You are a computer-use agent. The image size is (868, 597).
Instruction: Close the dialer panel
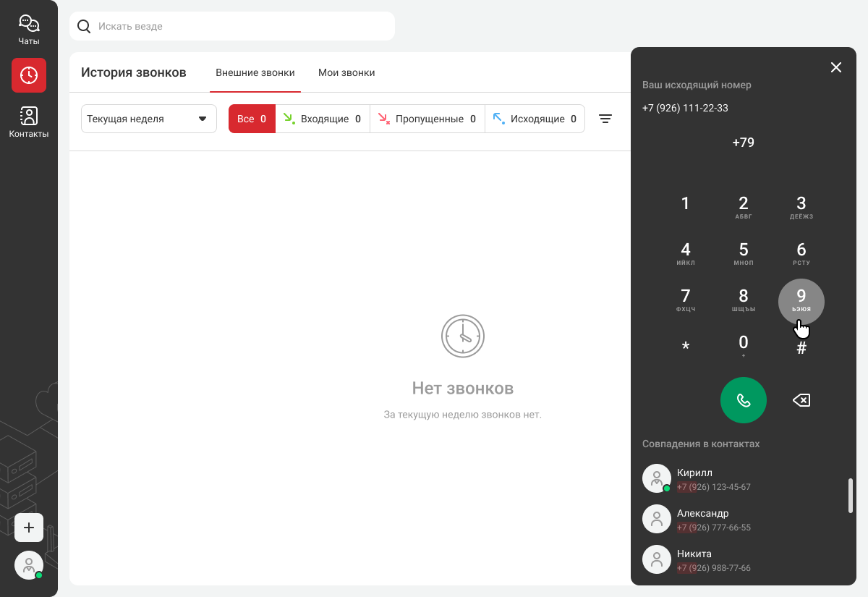836,67
